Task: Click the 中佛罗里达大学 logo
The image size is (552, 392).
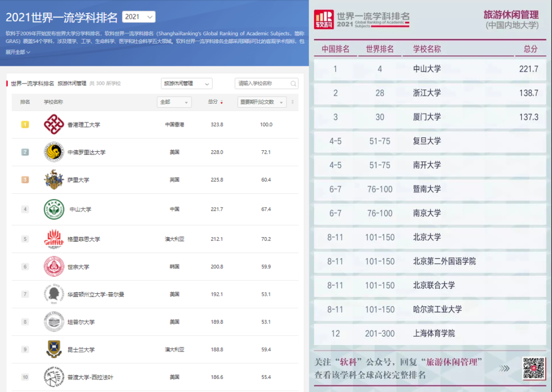Action: [x=54, y=152]
